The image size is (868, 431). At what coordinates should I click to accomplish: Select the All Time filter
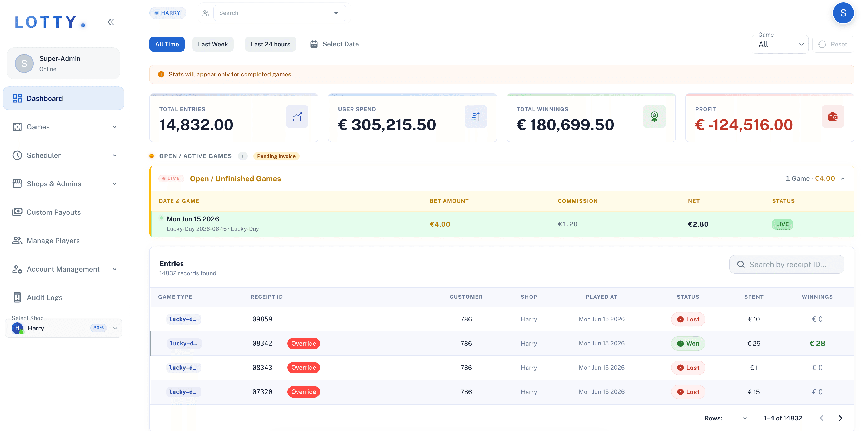pyautogui.click(x=167, y=44)
